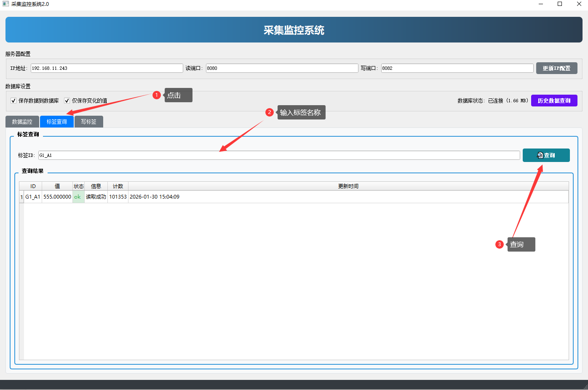Toggle the 仅保存变化的值 checkbox
588x390 pixels.
tap(67, 101)
